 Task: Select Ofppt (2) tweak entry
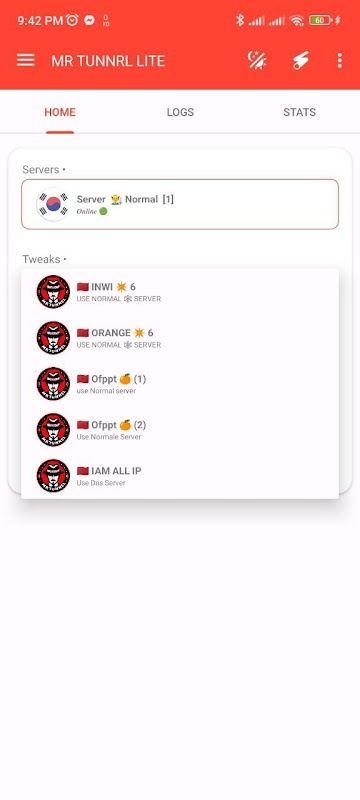tap(180, 430)
